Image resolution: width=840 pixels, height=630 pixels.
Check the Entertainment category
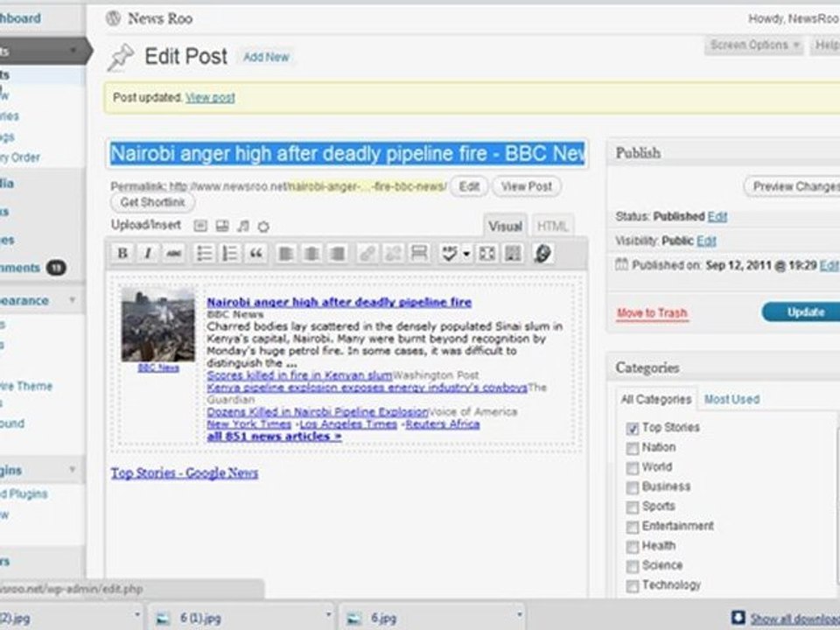632,527
